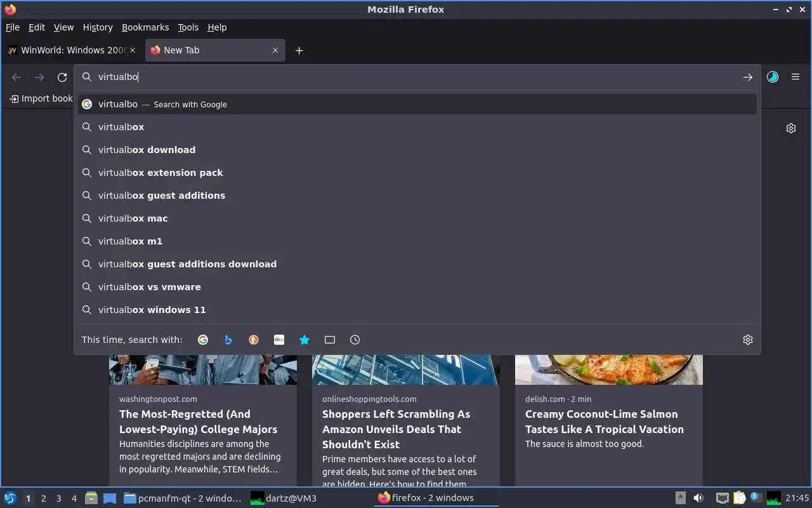The height and width of the screenshot is (508, 812).
Task: Open pcmanfm-qt windows in taskbar
Action: coord(183,498)
